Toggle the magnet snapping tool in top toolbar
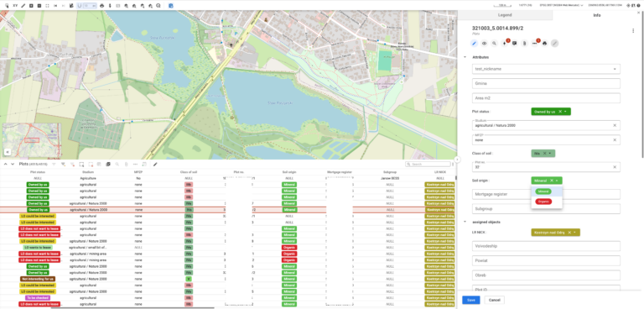644x309 pixels. [x=80, y=6]
